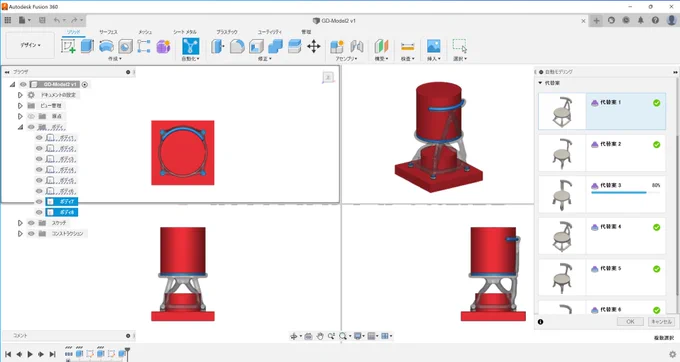The height and width of the screenshot is (362, 680).
Task: Toggle visibility of ボディ2
Action: point(39,149)
